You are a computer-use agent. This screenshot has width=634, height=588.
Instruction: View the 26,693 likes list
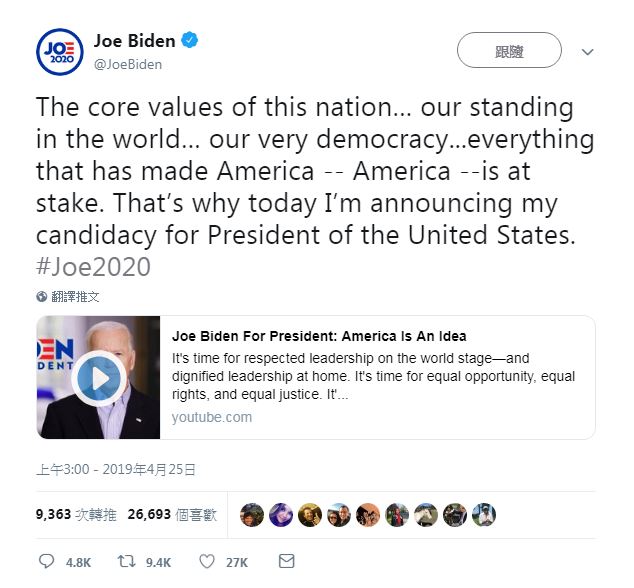tap(172, 514)
